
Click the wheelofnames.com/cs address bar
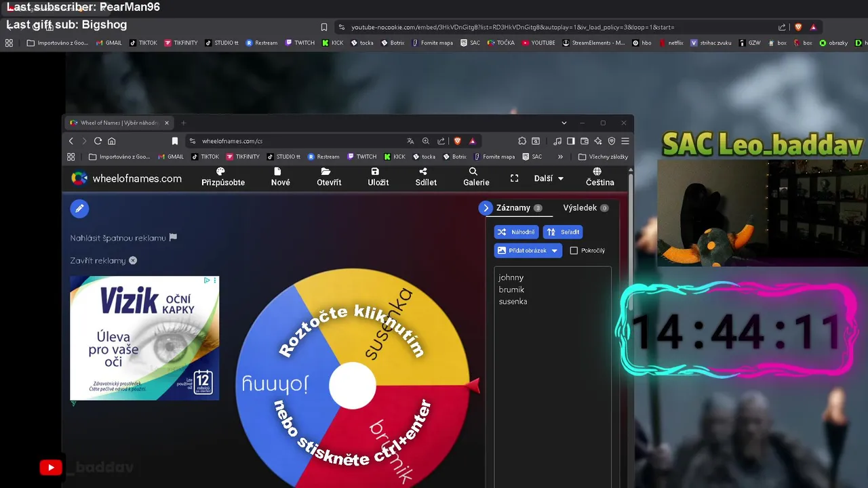(x=232, y=141)
